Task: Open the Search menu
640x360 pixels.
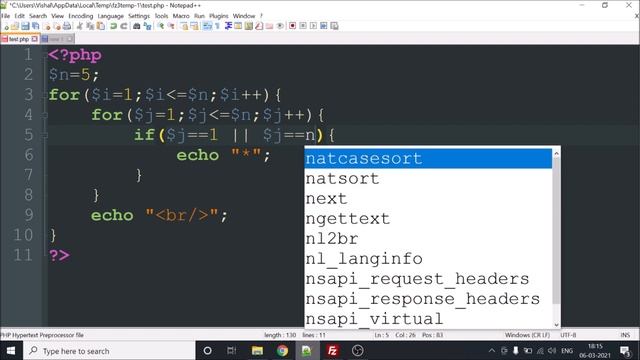Action: (x=38, y=16)
